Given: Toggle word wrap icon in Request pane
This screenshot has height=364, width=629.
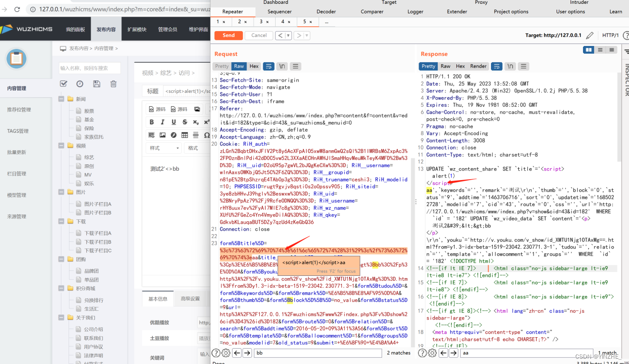Looking at the screenshot, I should (268, 66).
